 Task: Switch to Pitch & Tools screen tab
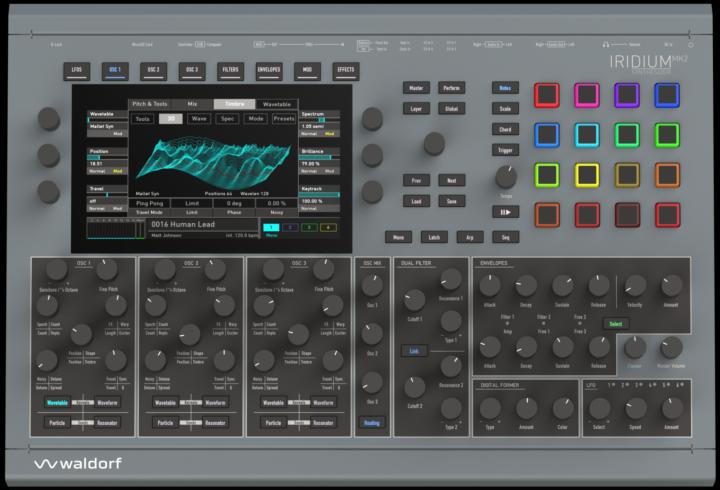point(150,104)
